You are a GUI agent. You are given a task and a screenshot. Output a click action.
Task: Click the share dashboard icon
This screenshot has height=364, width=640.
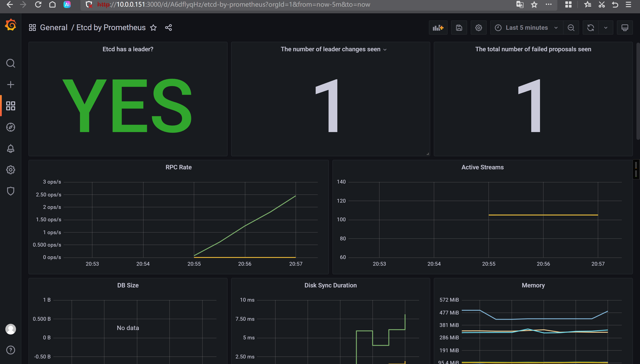(x=168, y=28)
